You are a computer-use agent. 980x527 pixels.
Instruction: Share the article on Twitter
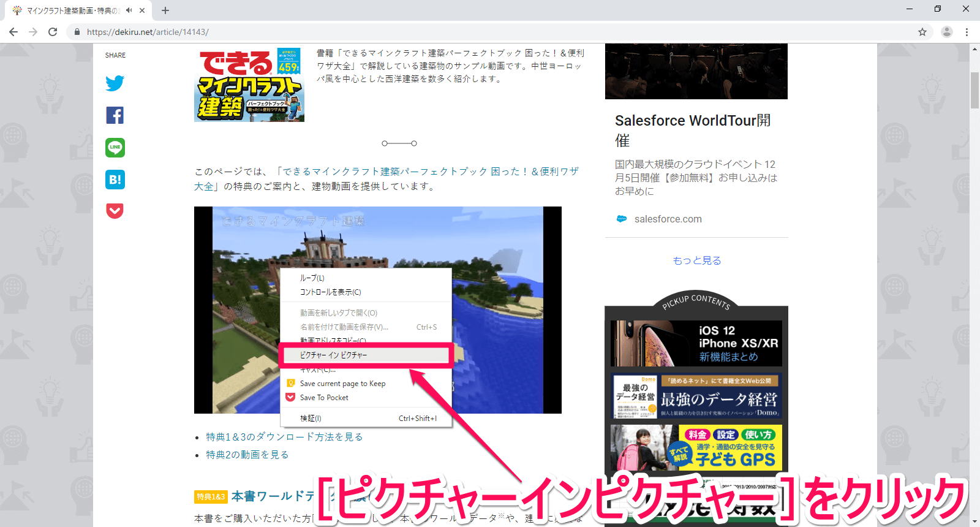(115, 83)
